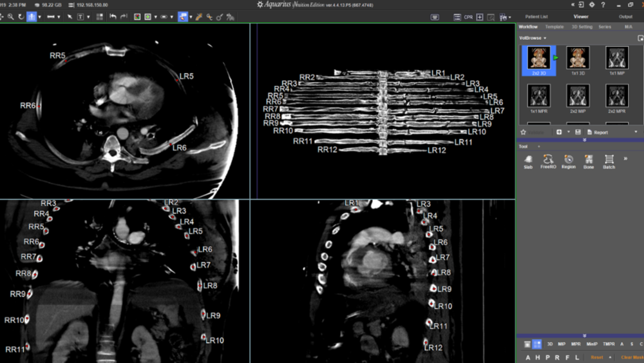Toggle MIP rendering mode
This screenshot has height=363, width=644.
(x=562, y=344)
